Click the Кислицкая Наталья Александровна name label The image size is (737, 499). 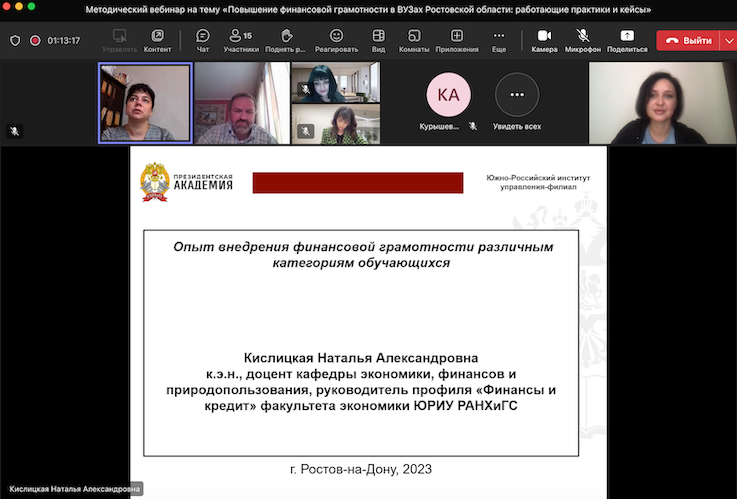[x=74, y=489]
